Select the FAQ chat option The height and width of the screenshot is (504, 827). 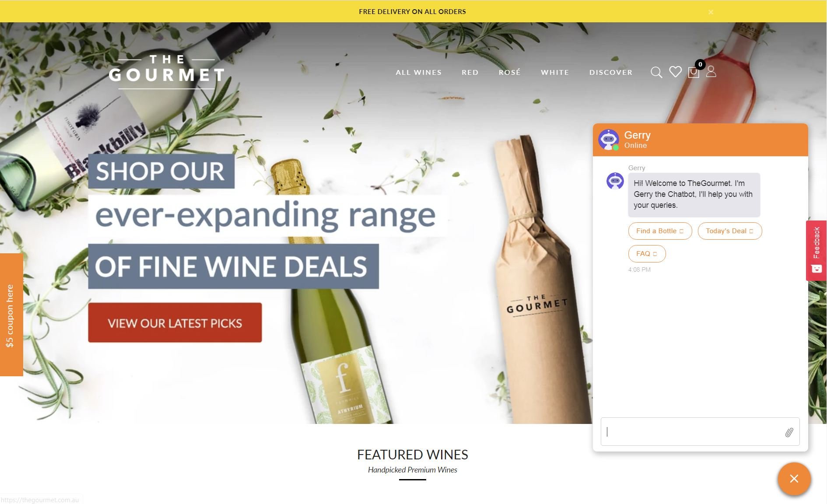pyautogui.click(x=647, y=254)
